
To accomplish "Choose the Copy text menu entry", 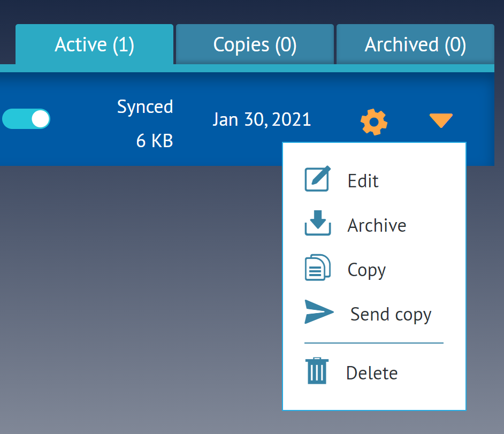I will click(x=366, y=270).
